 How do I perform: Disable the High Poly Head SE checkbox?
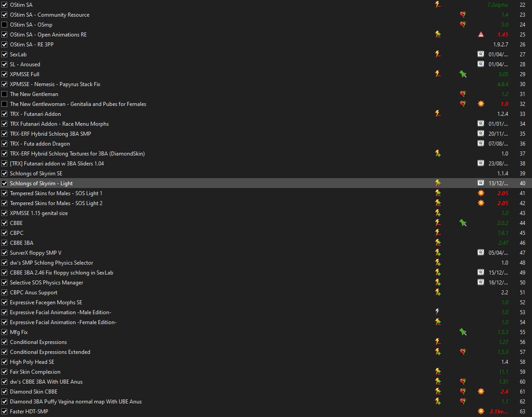[5, 362]
